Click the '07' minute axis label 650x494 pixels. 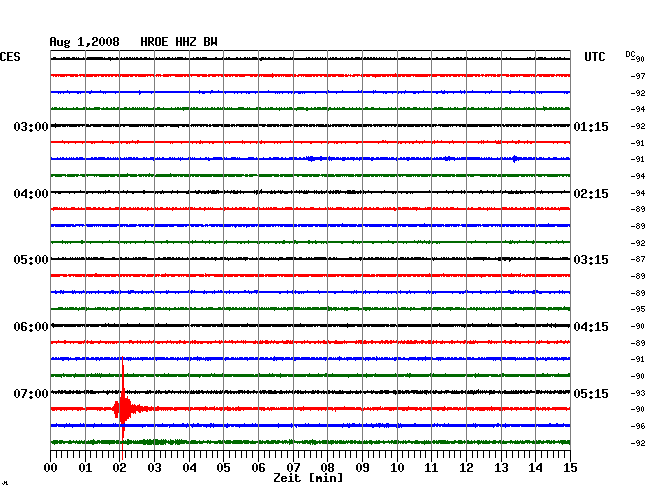[x=293, y=467]
